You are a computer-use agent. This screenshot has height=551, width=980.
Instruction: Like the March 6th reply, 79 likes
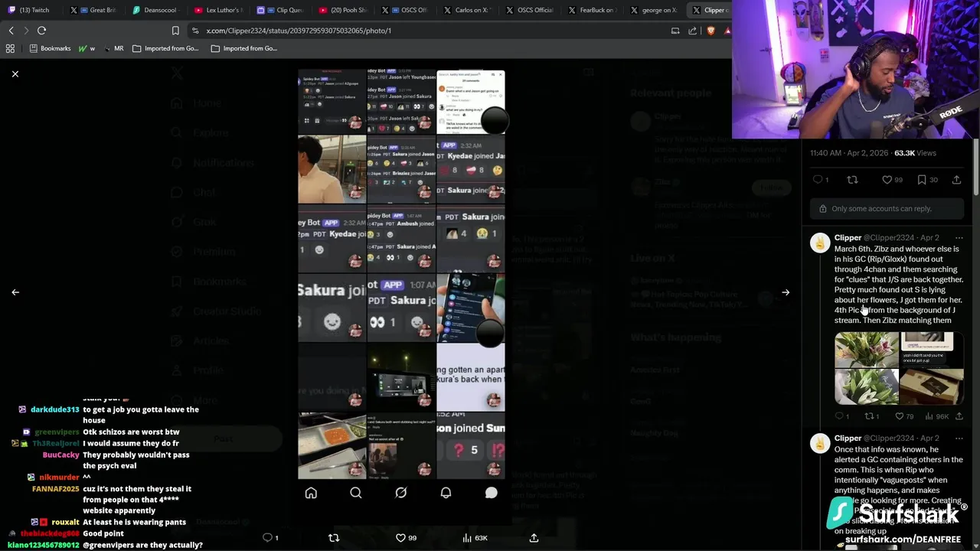[x=904, y=416]
